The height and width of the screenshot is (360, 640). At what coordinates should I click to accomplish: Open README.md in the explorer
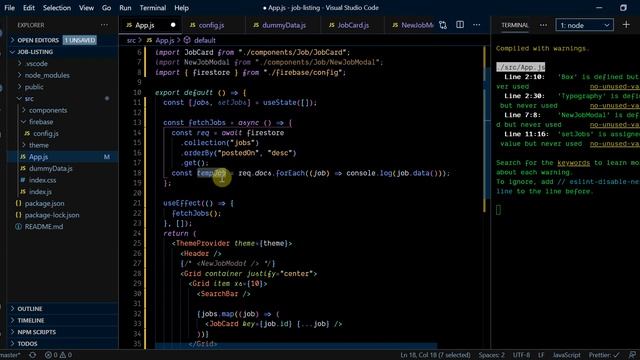44,227
